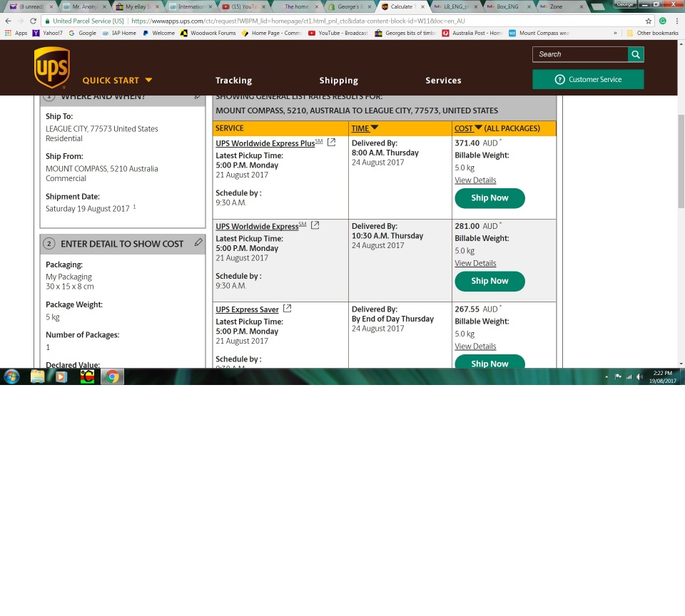Ship Now for Worldwide Express 281.00 AUD
The height and width of the screenshot is (616, 685).
[x=489, y=281]
